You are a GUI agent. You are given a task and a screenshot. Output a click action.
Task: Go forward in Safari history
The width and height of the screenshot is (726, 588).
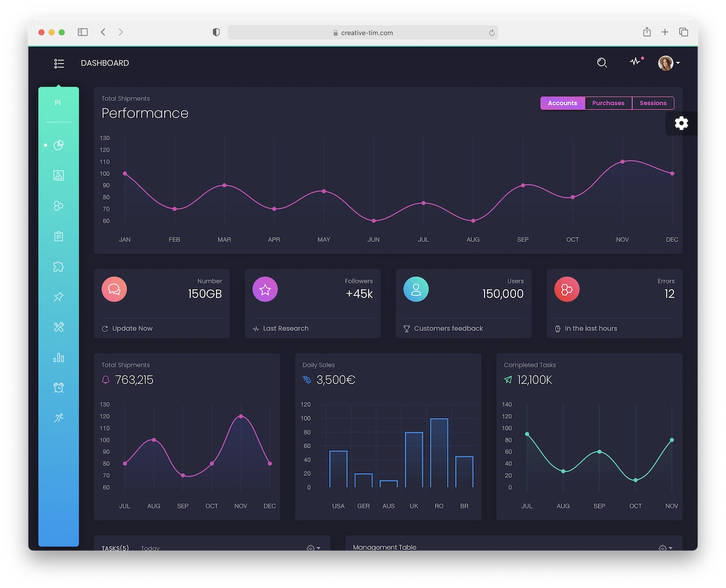[120, 32]
